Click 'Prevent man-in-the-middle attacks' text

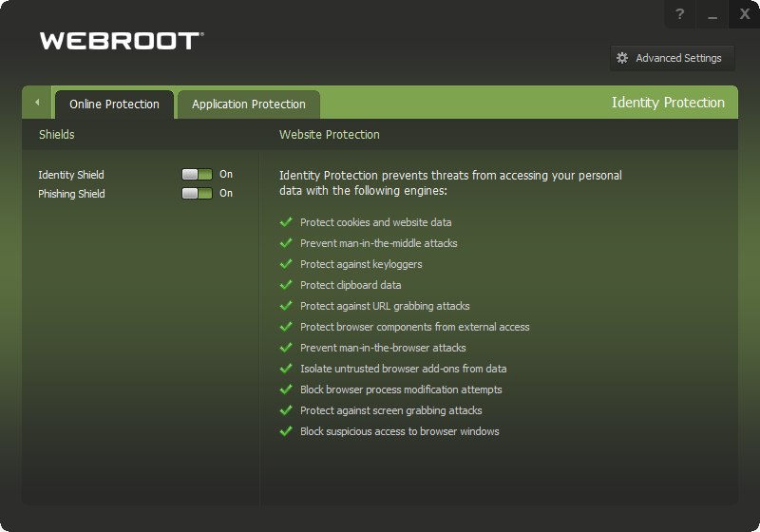point(378,243)
